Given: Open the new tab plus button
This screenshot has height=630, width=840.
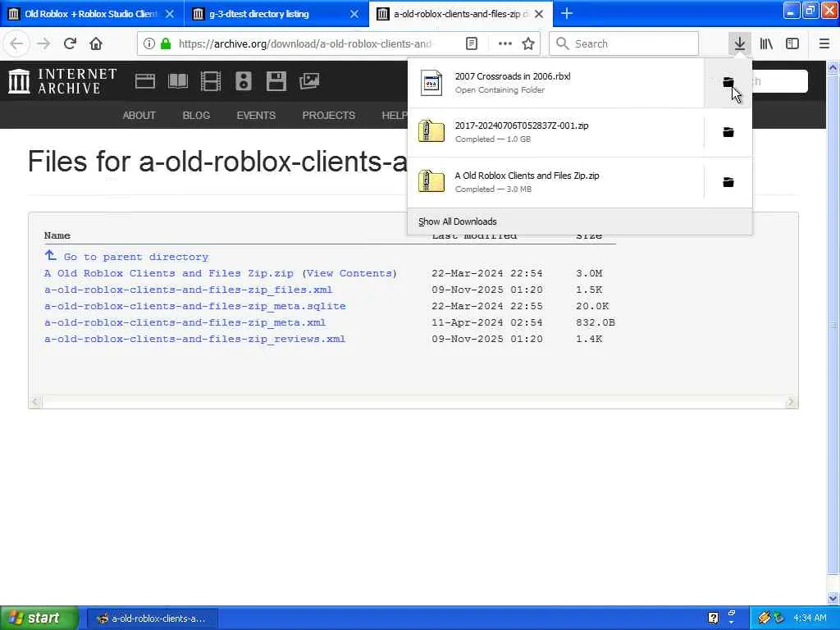Looking at the screenshot, I should [x=567, y=13].
